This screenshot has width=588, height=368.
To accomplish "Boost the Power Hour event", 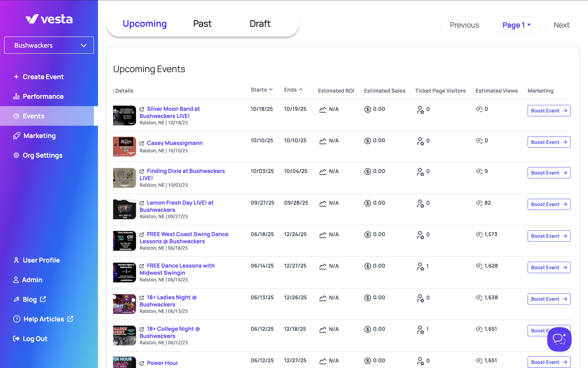I will tap(549, 362).
